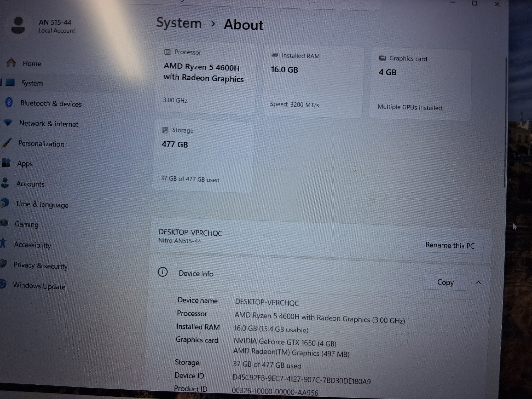Image resolution: width=532 pixels, height=399 pixels.
Task: Click the Home house icon
Action: (11, 63)
